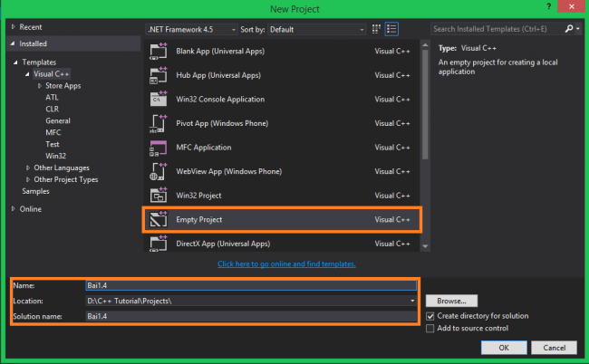The image size is (589, 364).
Task: Click the Browse... button
Action: click(451, 301)
